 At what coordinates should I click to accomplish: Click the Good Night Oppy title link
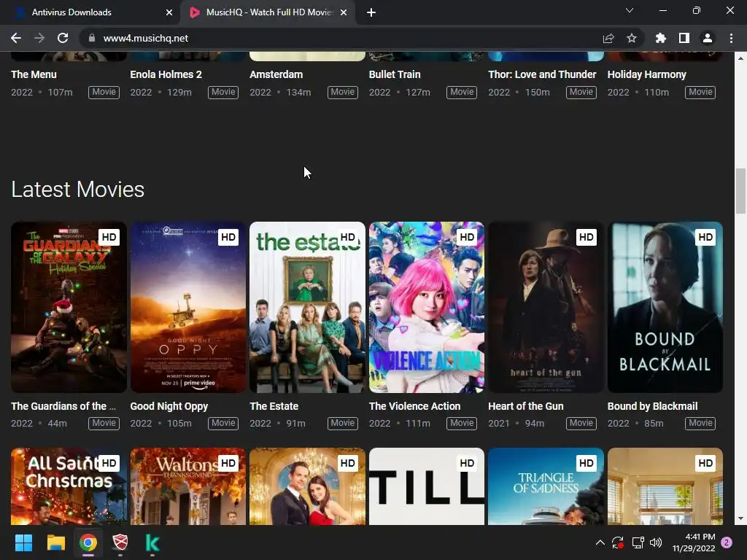(169, 406)
